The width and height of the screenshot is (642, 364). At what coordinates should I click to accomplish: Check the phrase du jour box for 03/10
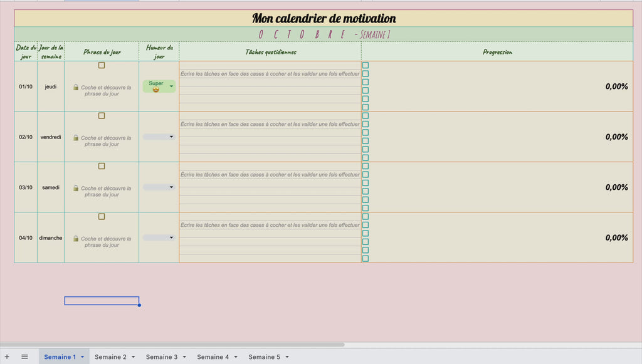pyautogui.click(x=102, y=166)
